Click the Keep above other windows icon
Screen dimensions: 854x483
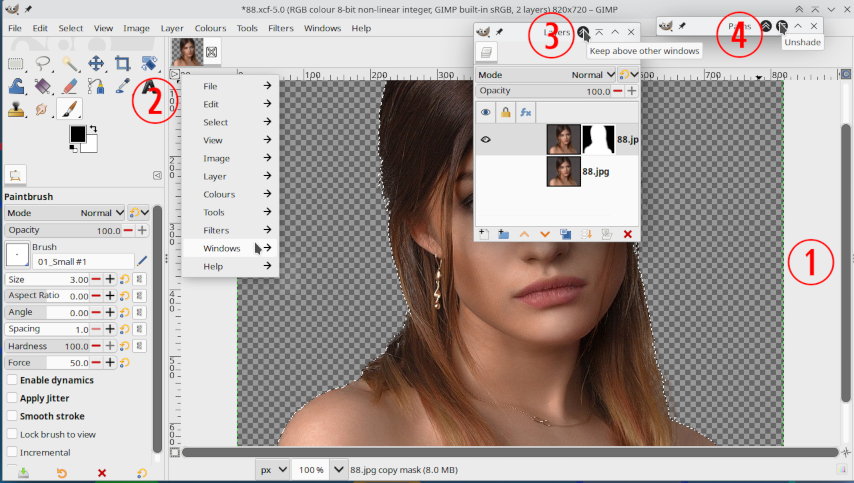coord(583,32)
